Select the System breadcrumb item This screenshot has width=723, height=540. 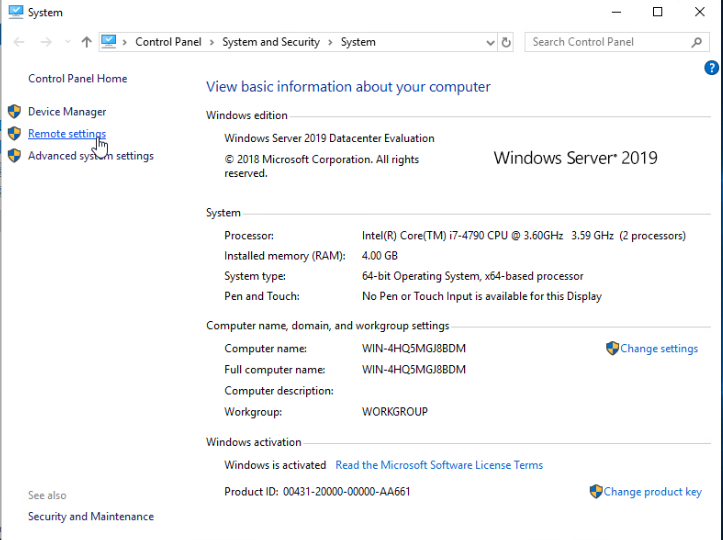(x=358, y=42)
